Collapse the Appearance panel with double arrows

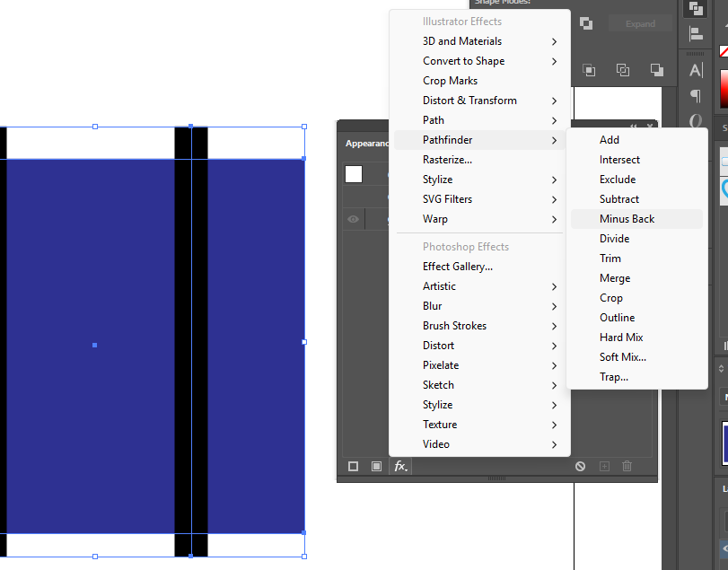[633, 126]
